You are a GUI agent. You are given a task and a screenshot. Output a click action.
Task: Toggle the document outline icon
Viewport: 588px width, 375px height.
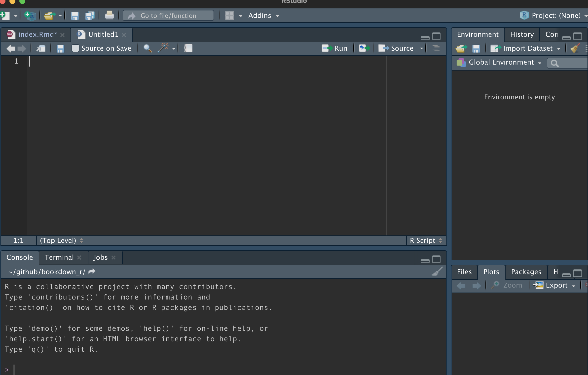[436, 48]
